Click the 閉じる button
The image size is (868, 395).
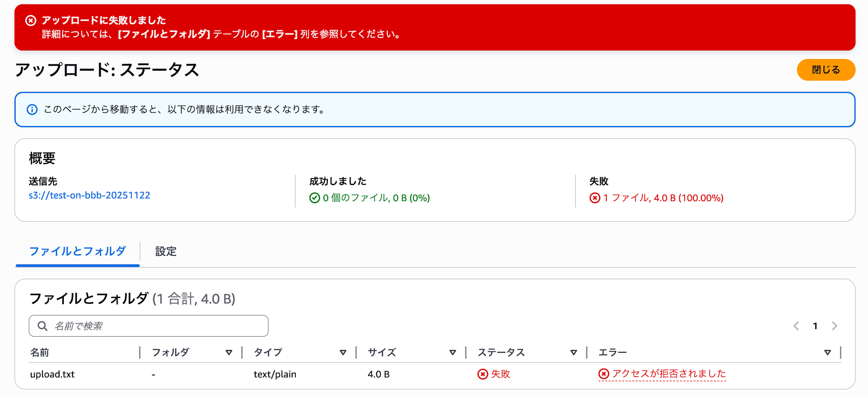coord(825,69)
